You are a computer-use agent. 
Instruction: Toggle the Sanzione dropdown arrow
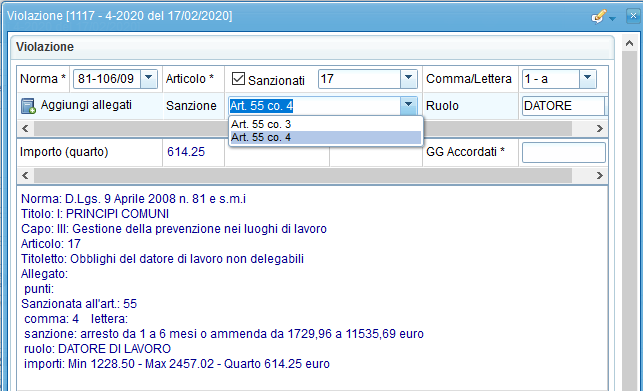pyautogui.click(x=408, y=105)
